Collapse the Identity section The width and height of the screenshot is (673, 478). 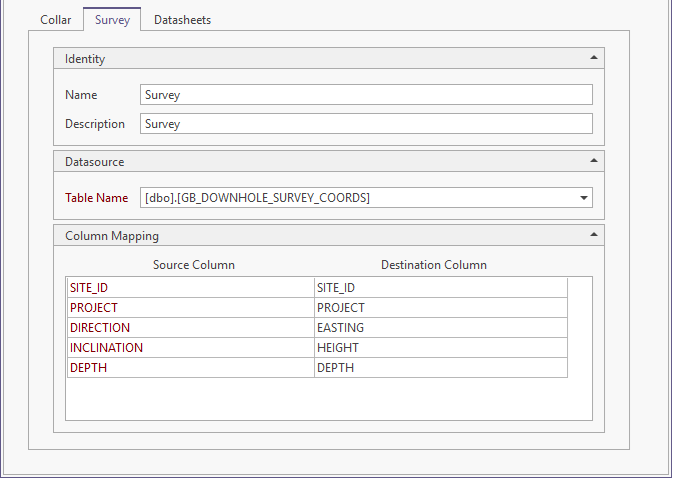click(594, 59)
